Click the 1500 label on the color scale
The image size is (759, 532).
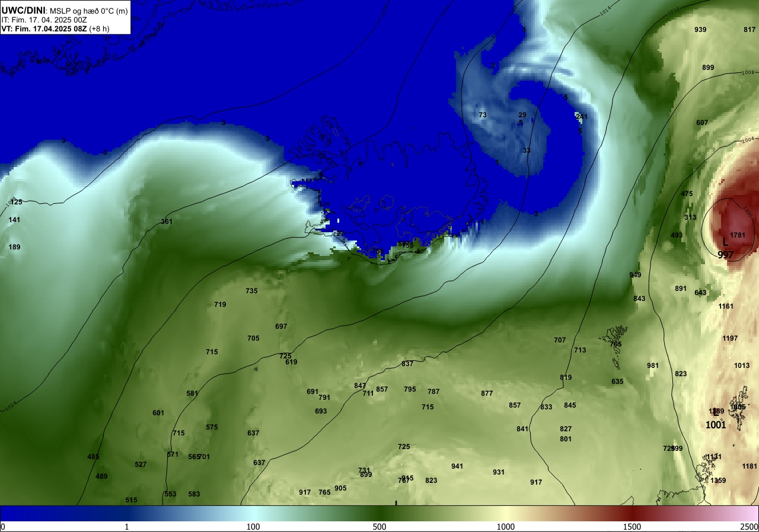(632, 527)
